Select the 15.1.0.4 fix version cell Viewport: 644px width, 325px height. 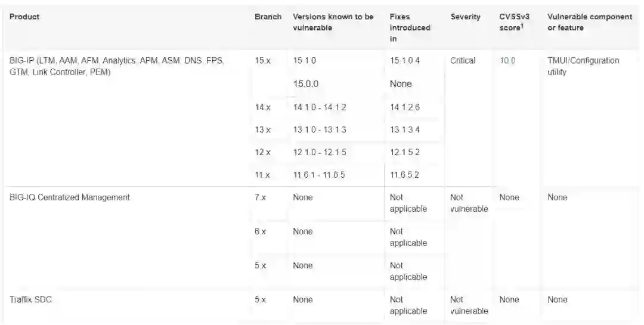(405, 61)
